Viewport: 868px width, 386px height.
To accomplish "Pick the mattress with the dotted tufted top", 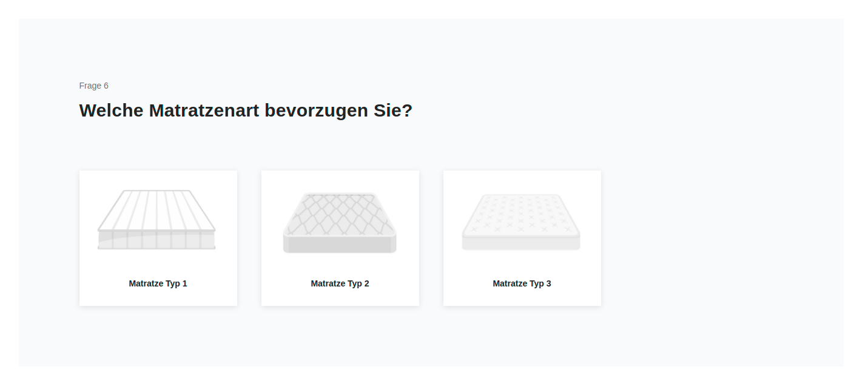I will (x=521, y=222).
